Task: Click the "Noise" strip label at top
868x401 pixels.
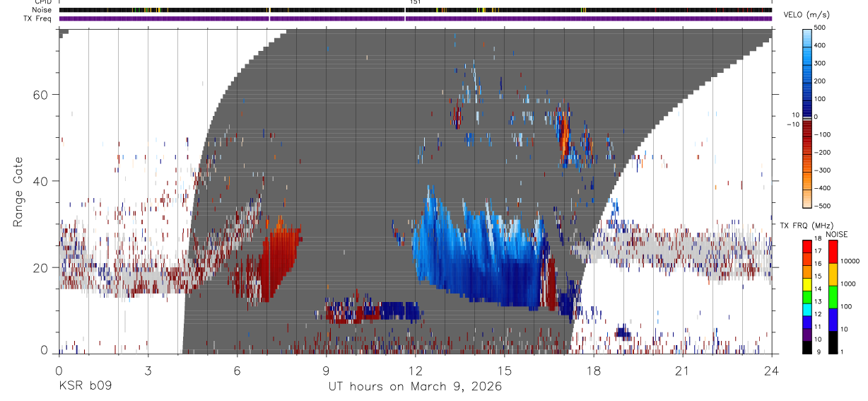Action: coord(42,10)
